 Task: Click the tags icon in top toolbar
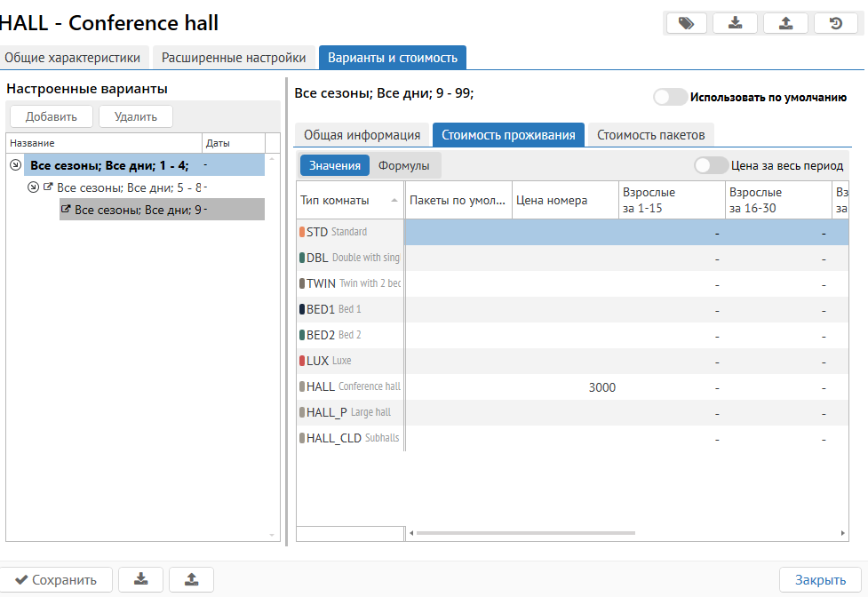point(686,23)
